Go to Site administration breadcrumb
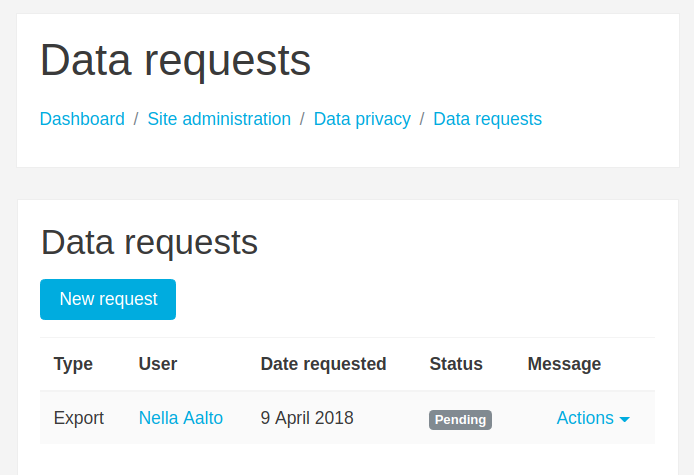694x475 pixels. point(219,119)
